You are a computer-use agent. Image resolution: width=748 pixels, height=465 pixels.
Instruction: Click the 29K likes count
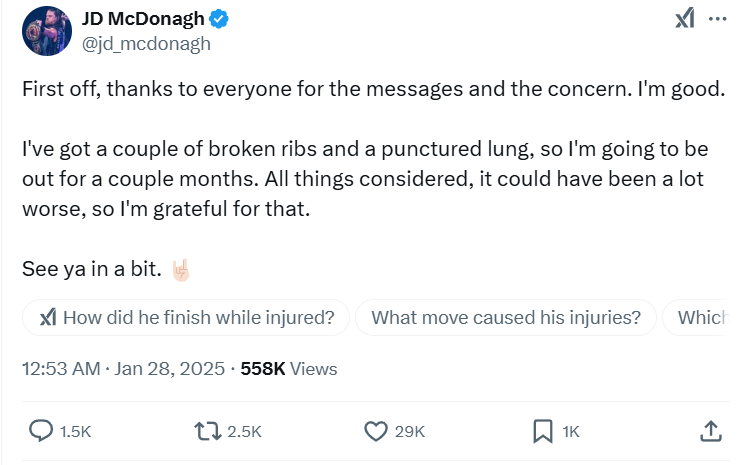coord(410,432)
